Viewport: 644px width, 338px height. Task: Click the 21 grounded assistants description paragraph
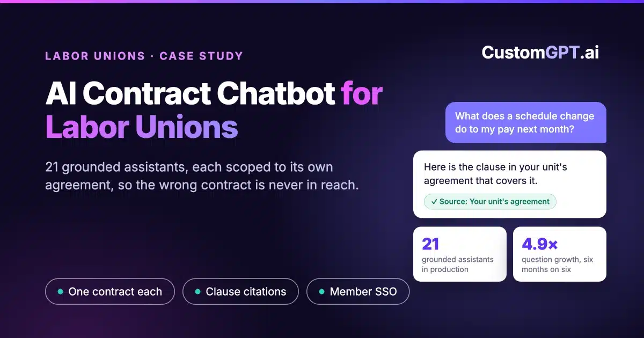(x=202, y=177)
